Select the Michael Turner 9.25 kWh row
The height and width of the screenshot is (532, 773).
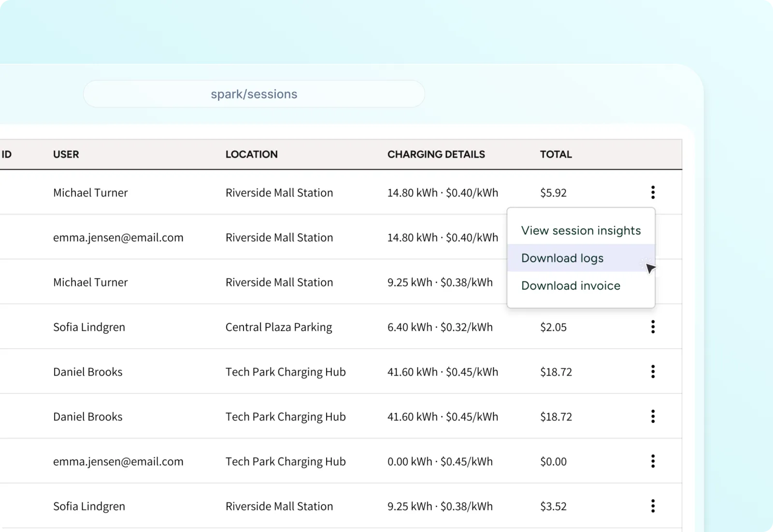coord(90,282)
